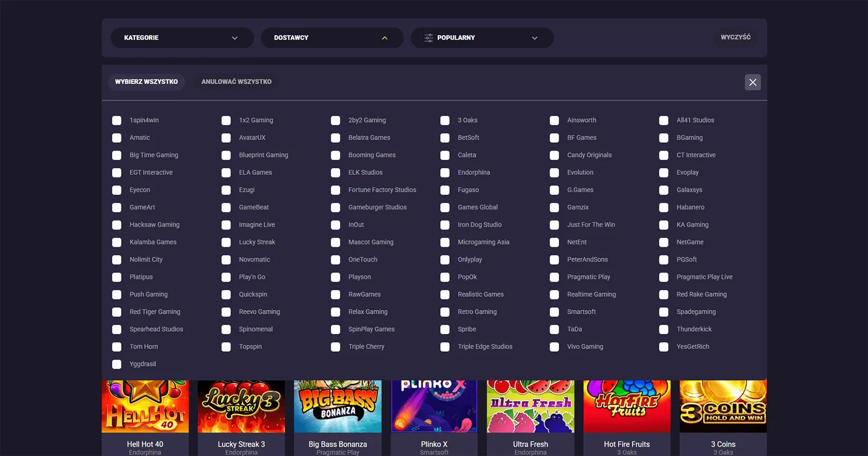868x456 pixels.
Task: Launch the Plinko X game thumbnail
Action: pos(434,407)
